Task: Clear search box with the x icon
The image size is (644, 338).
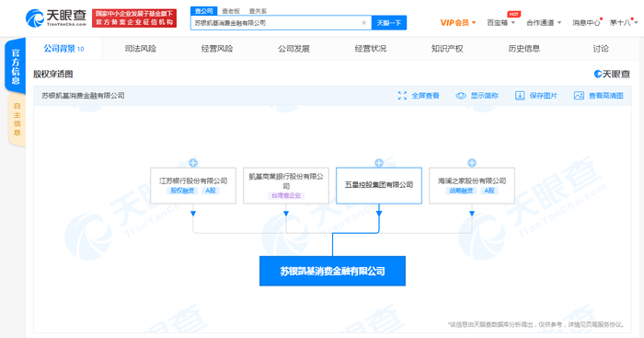Action: (364, 23)
